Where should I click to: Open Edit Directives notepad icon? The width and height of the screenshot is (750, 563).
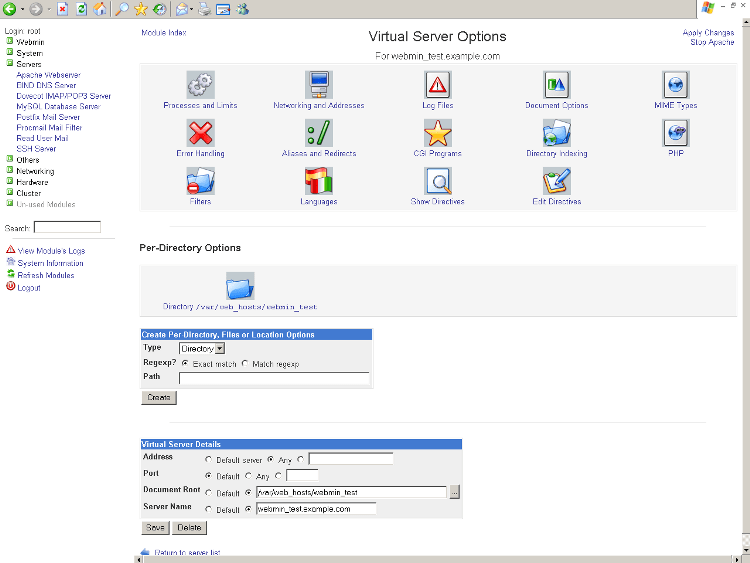pos(556,181)
